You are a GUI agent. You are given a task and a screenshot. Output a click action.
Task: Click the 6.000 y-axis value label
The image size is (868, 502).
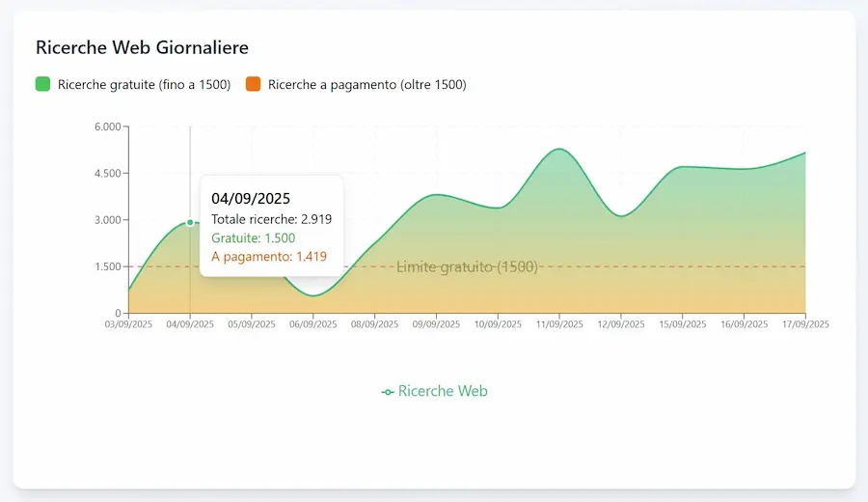click(x=107, y=126)
